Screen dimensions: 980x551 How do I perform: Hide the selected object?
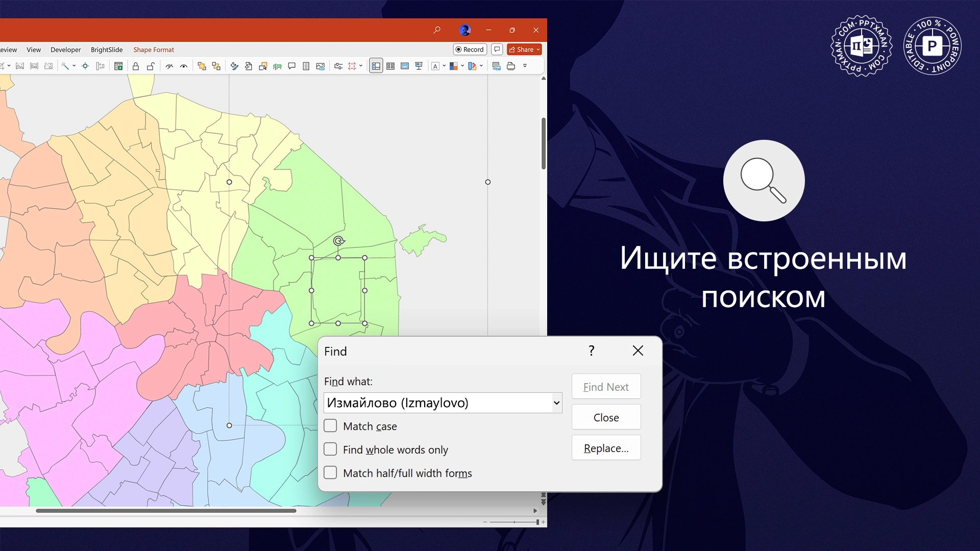pyautogui.click(x=170, y=66)
